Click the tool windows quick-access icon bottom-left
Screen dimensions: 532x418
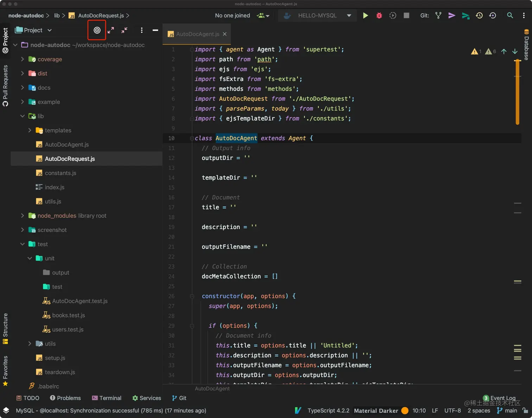[x=6, y=410]
